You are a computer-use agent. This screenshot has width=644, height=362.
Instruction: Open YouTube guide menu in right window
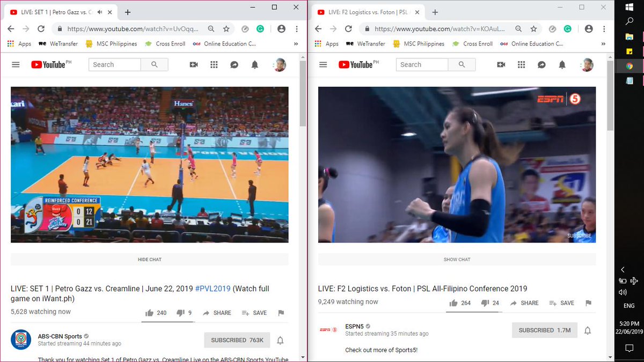(323, 64)
